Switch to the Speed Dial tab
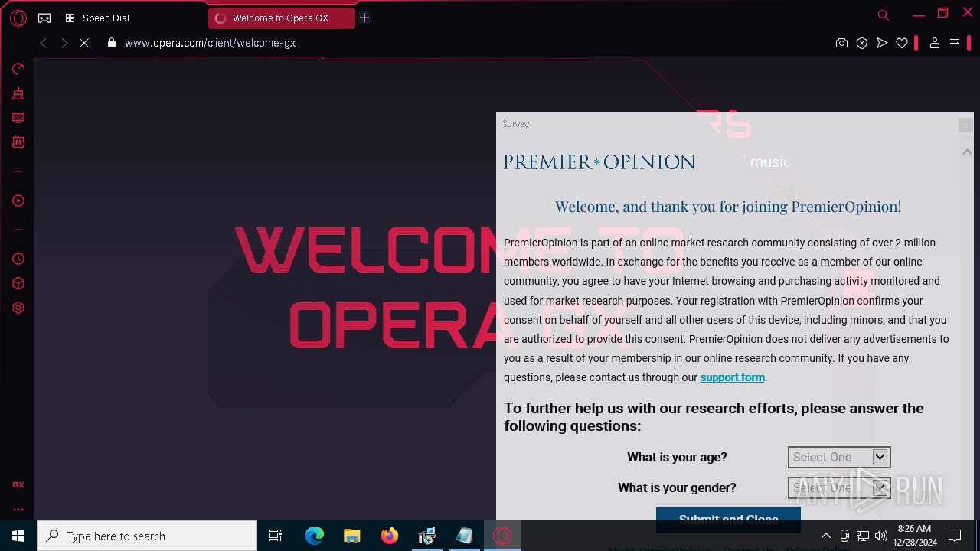This screenshot has height=551, width=980. pyautogui.click(x=96, y=18)
